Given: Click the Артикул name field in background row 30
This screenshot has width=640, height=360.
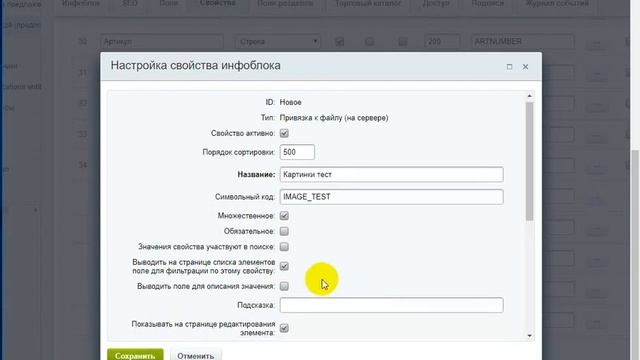Looking at the screenshot, I should (162, 42).
